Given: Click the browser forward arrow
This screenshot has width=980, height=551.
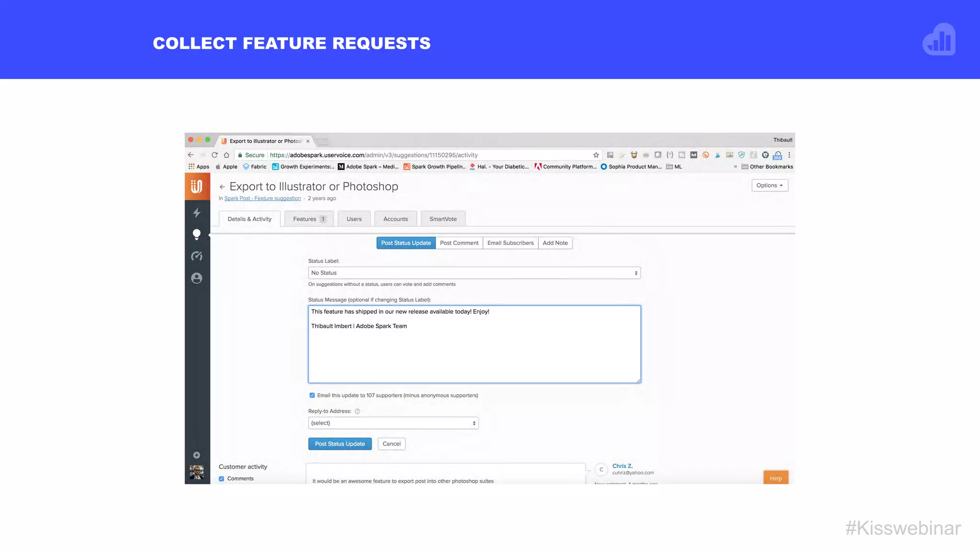Looking at the screenshot, I should point(202,155).
